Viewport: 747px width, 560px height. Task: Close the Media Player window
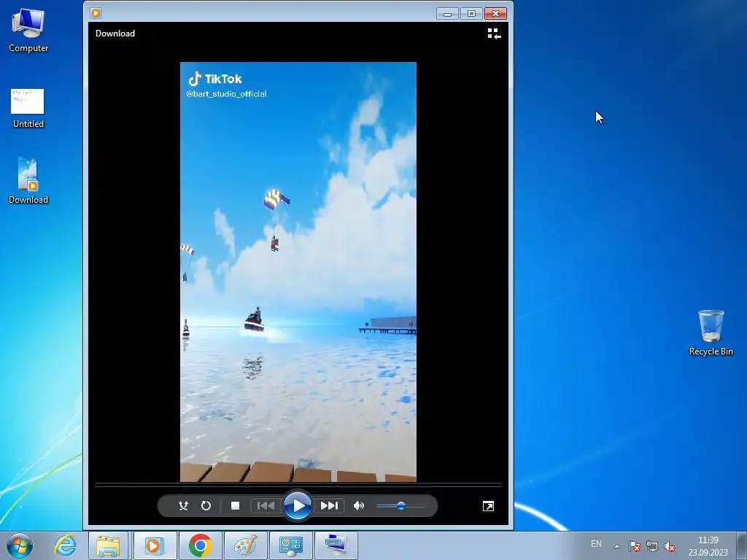[495, 13]
